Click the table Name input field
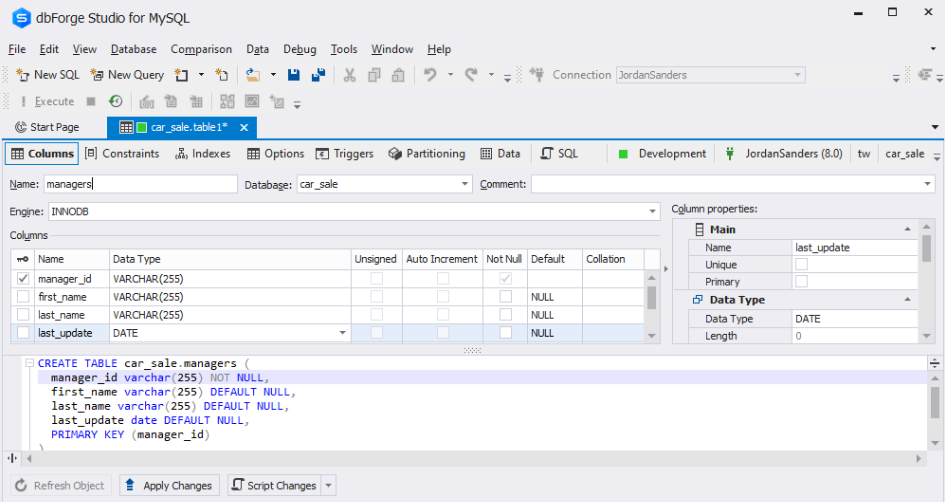Screen dimensions: 945x502 (140, 184)
